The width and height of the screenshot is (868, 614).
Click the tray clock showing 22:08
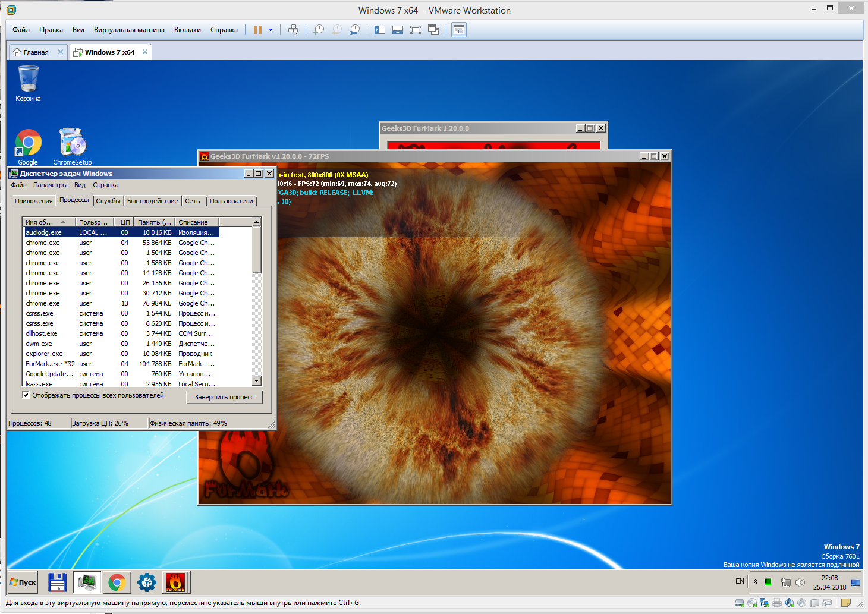(x=829, y=582)
